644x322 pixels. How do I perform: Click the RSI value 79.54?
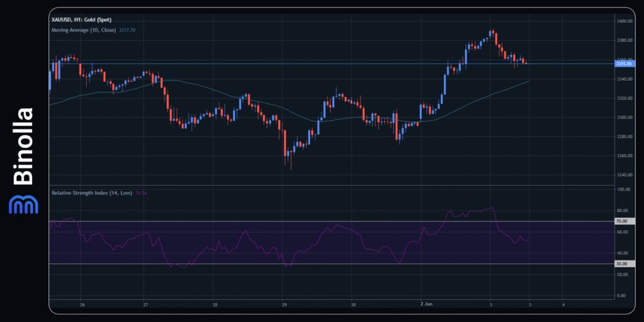tap(142, 193)
